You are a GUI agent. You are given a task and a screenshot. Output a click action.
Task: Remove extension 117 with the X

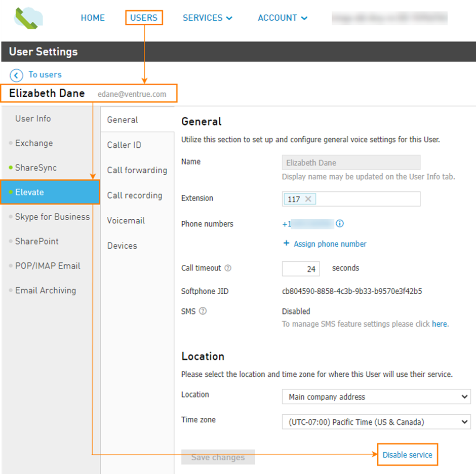308,199
